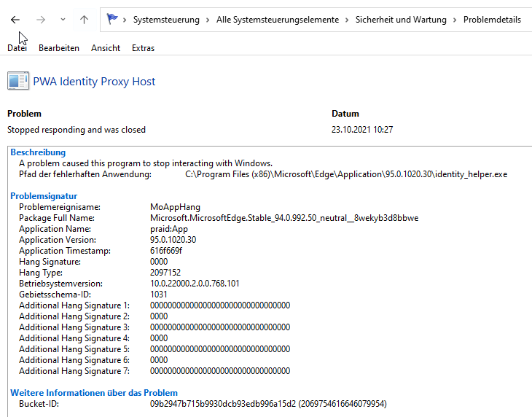Select Problemdetails breadcrumb
This screenshot has width=532, height=417.
point(492,20)
